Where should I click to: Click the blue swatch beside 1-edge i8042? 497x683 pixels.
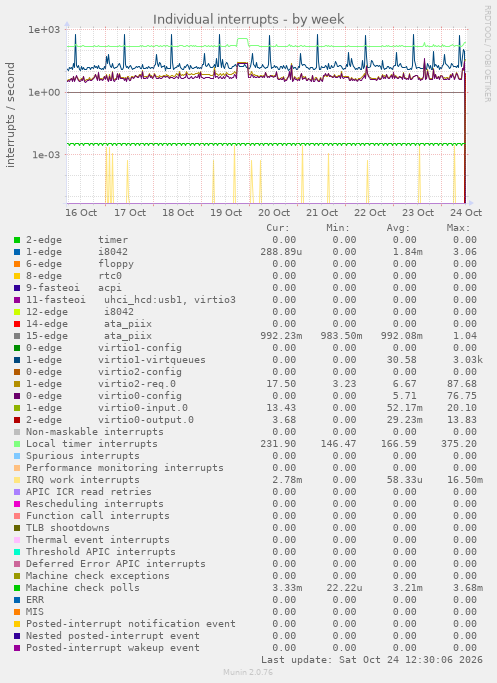[x=17, y=252]
